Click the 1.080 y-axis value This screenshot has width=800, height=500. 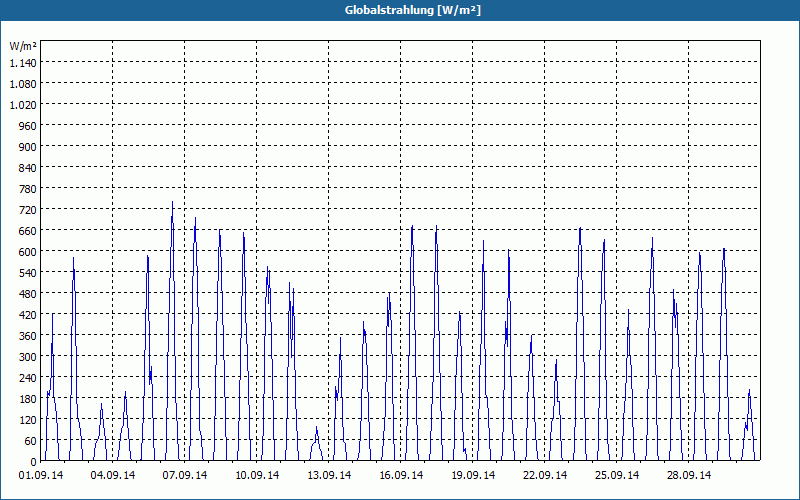pos(23,84)
